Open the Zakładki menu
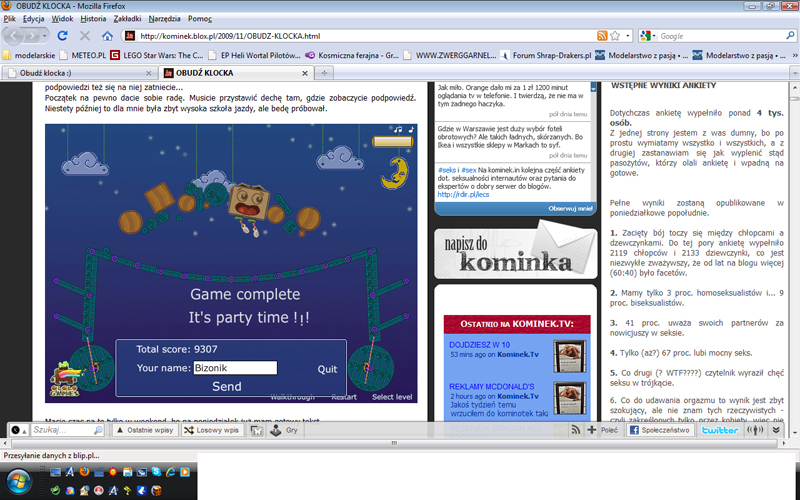The image size is (800, 500). 128,19
